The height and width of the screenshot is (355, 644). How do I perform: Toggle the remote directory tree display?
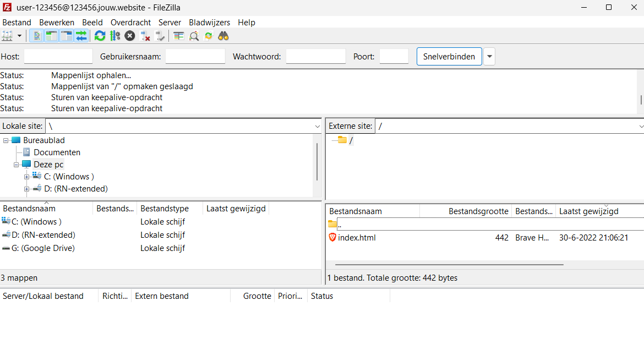click(66, 36)
